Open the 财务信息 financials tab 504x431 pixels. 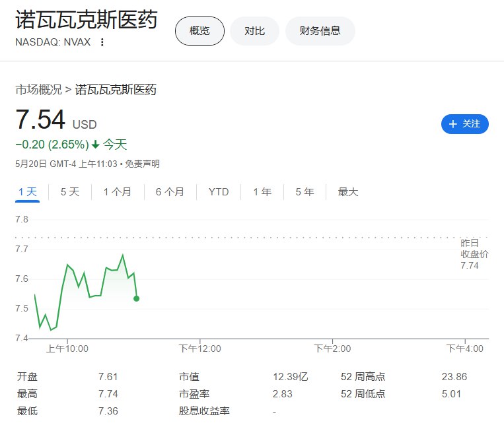click(320, 31)
